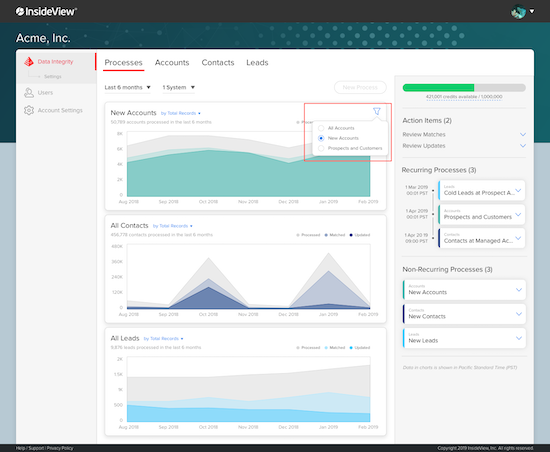
Task: Click the All Leads area chart
Action: click(248, 389)
